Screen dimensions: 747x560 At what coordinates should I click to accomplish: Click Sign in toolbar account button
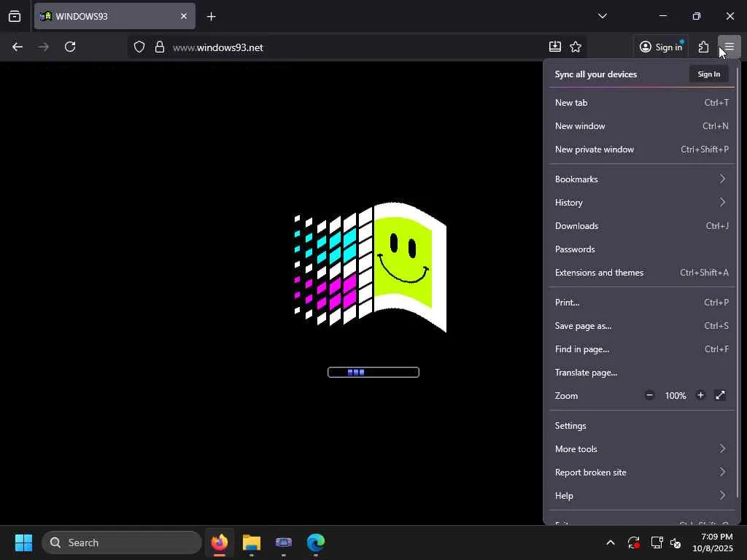click(x=661, y=47)
